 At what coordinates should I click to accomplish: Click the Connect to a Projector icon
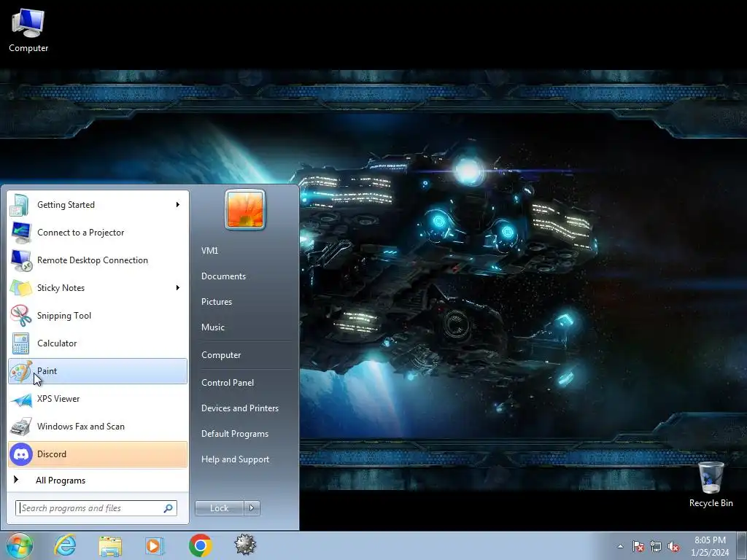[20, 233]
